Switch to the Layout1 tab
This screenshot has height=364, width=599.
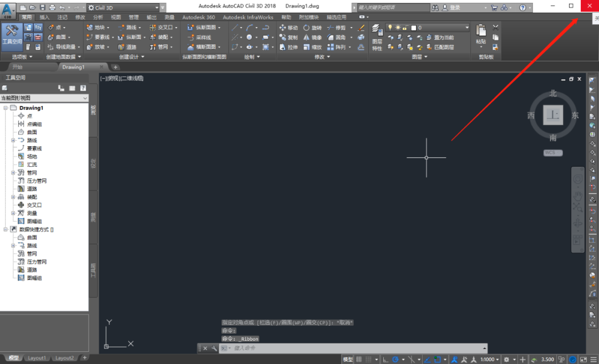(37, 358)
